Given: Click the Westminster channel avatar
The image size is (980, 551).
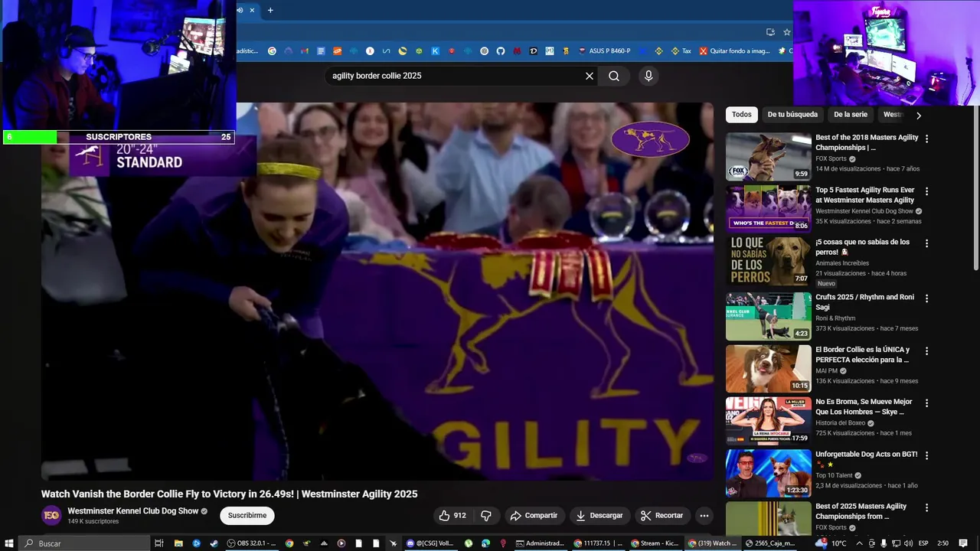Looking at the screenshot, I should point(51,516).
